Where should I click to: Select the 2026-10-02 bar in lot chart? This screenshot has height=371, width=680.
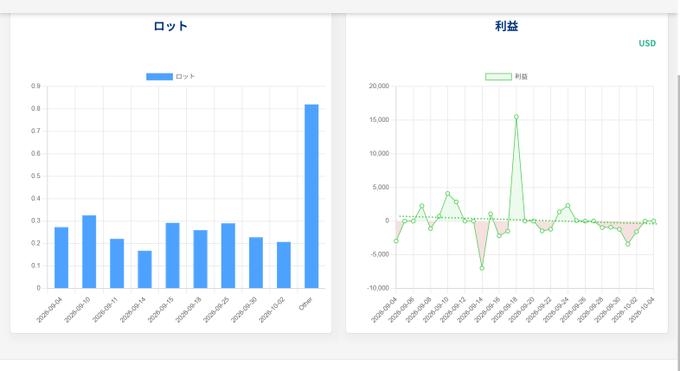click(x=284, y=265)
